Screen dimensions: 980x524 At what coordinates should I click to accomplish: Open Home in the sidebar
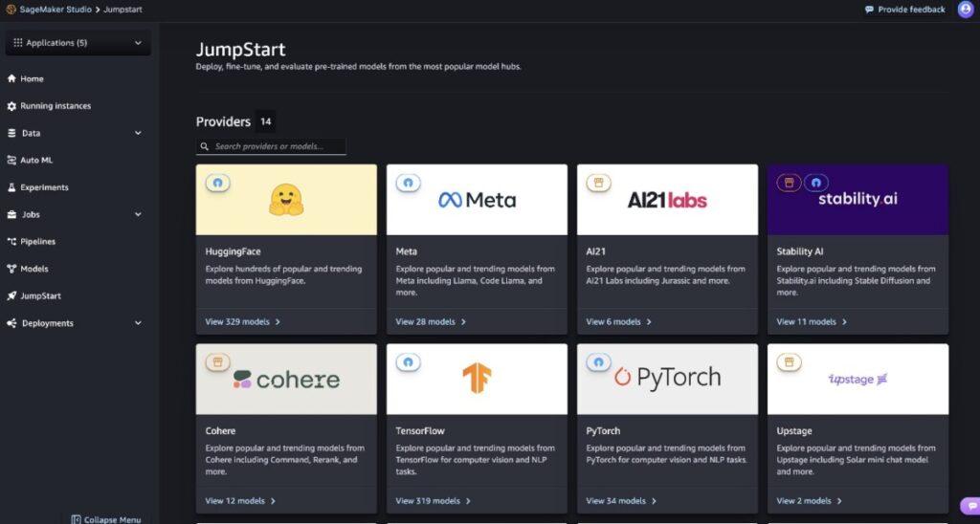coord(32,78)
